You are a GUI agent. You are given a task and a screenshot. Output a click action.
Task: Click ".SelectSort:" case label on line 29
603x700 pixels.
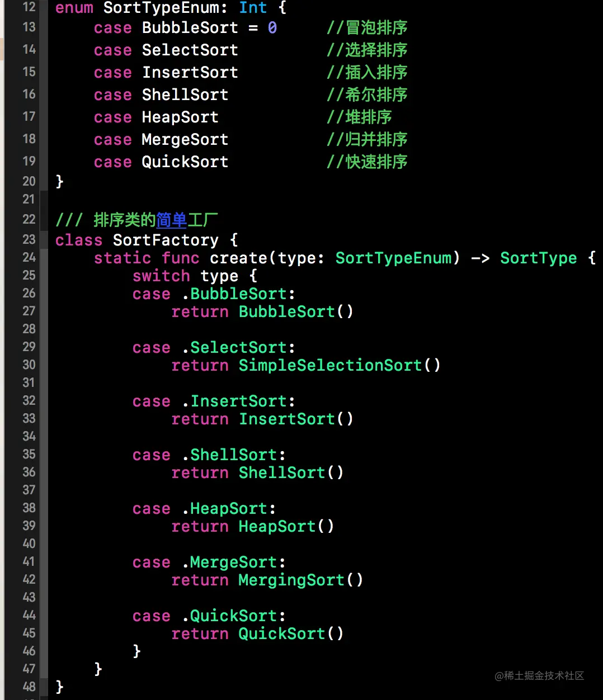click(239, 347)
